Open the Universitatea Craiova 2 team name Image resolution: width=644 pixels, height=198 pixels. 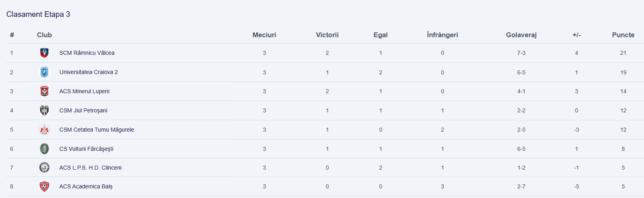(88, 72)
